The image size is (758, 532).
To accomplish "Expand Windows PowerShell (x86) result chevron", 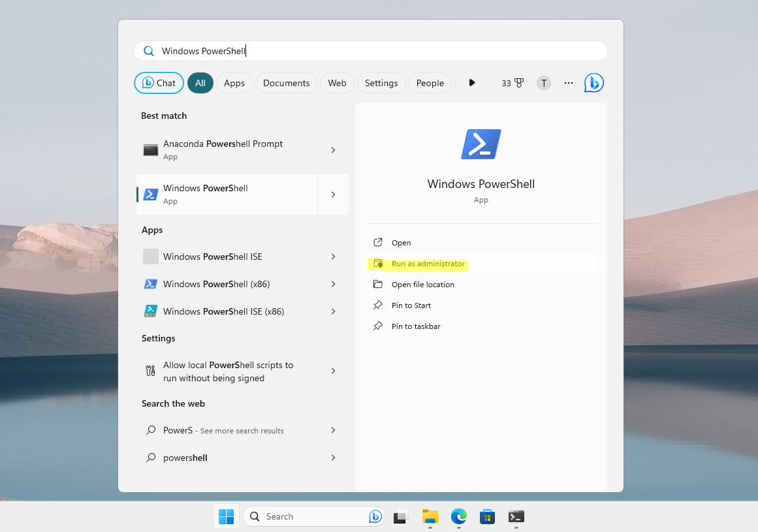I will click(333, 284).
